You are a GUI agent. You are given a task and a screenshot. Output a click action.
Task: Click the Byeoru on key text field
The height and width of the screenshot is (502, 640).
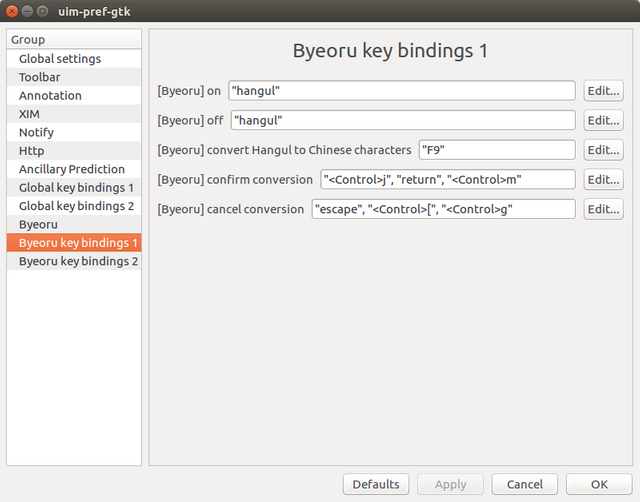(402, 91)
